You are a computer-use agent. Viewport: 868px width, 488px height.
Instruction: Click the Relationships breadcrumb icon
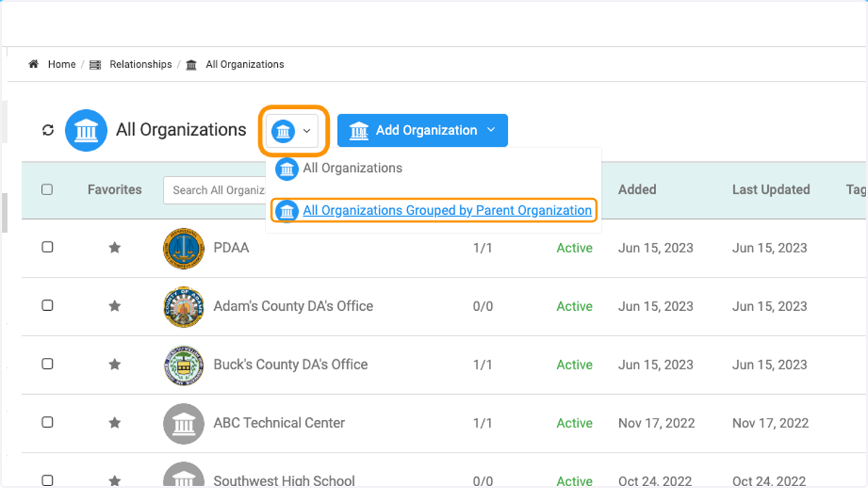[95, 65]
